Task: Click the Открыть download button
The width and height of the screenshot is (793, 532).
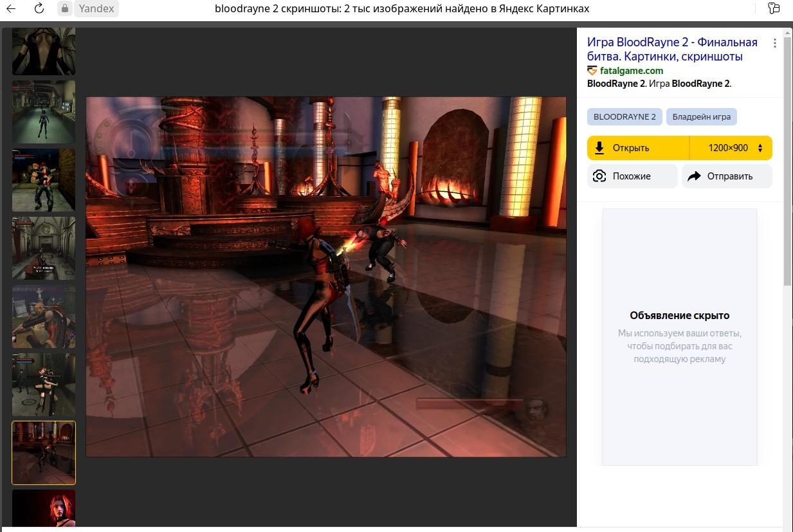Action: point(638,148)
